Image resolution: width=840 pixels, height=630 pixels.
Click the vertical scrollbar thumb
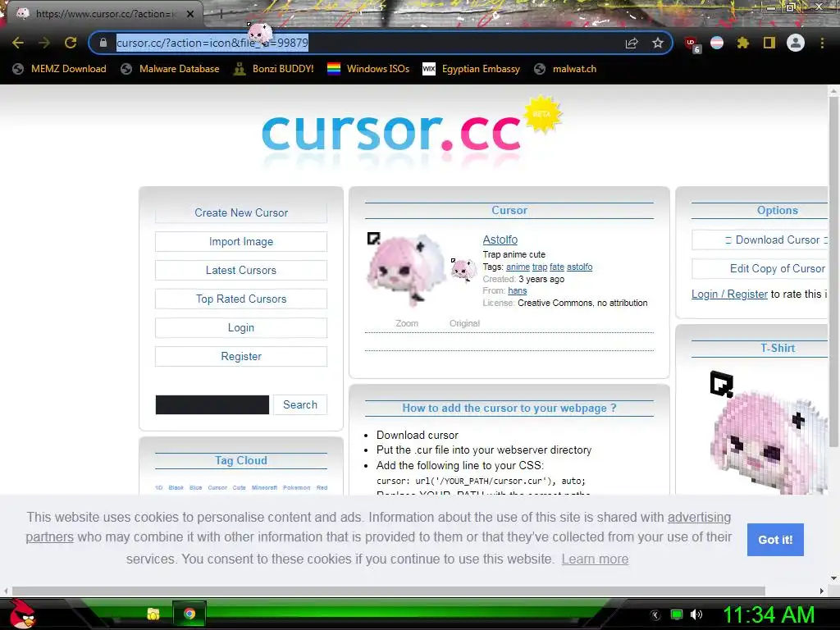[833, 271]
